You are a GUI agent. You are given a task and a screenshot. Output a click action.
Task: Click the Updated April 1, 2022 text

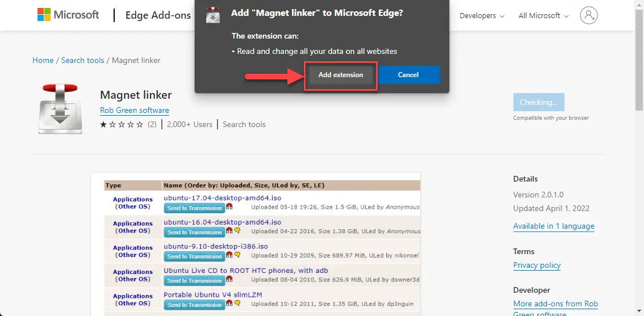(551, 208)
